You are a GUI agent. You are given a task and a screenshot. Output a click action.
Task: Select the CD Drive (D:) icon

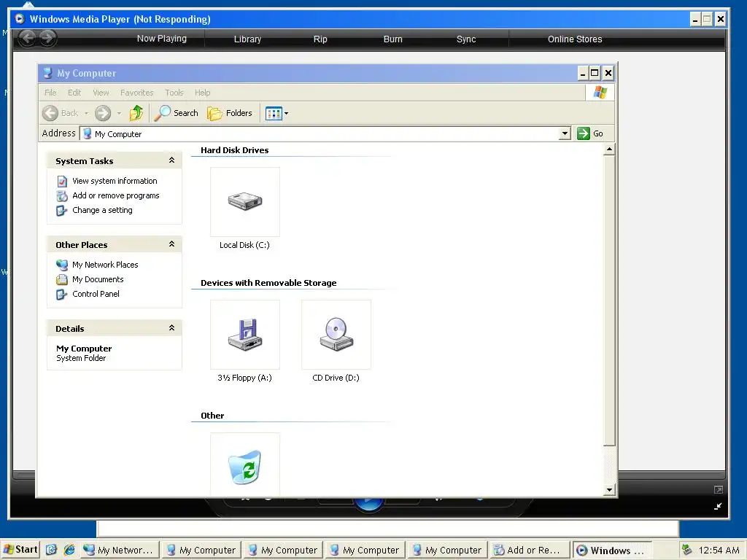pos(336,335)
